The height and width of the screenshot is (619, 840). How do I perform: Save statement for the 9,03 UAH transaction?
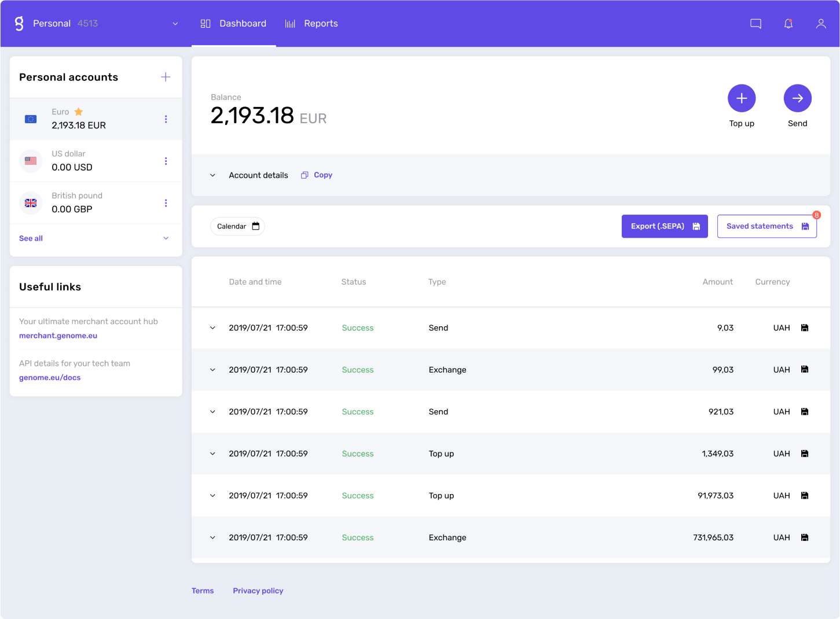click(x=804, y=328)
